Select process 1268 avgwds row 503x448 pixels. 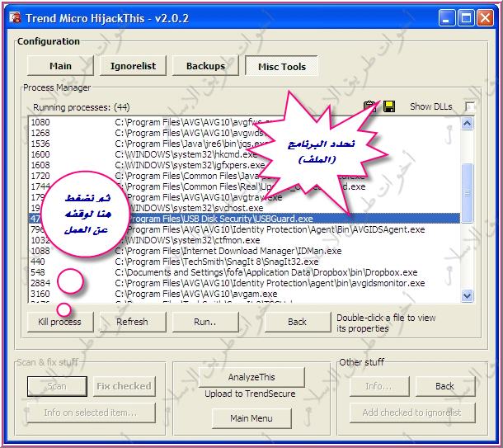tap(244, 133)
